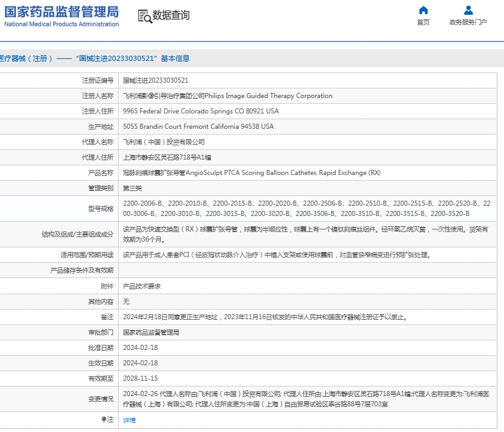Click intended use text beginning 该产品用于成人患者PCI
Viewport: 504px width, 432px height.
click(277, 255)
